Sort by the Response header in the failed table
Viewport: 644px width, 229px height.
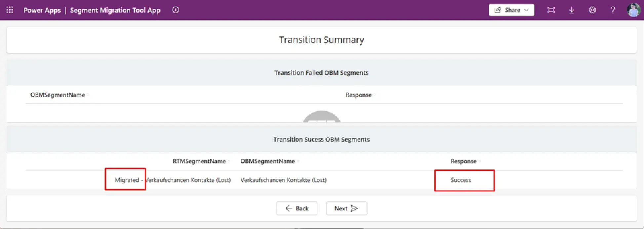[358, 95]
